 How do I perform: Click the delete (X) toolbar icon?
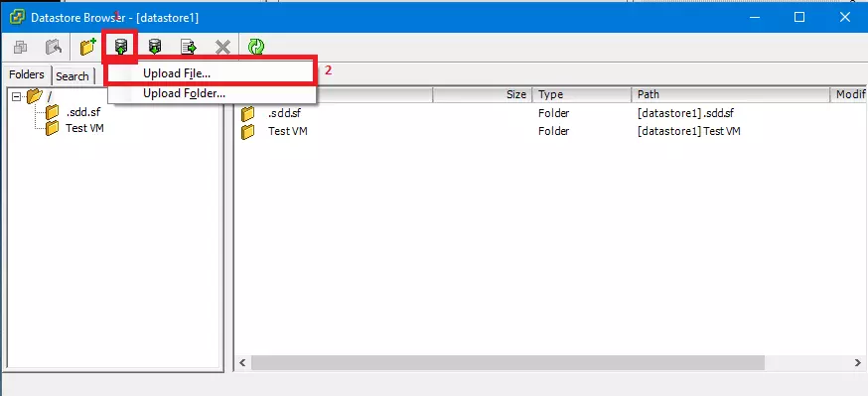[x=222, y=48]
